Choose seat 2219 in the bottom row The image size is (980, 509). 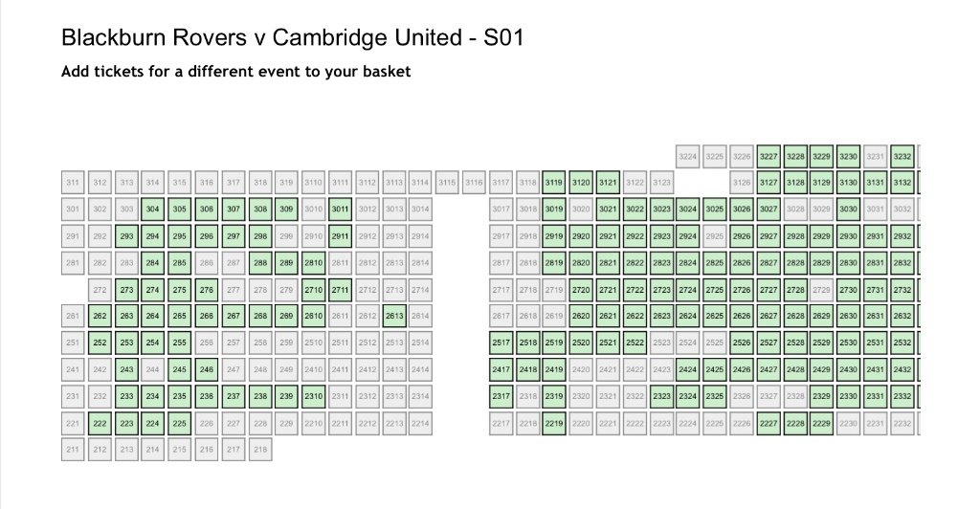[554, 424]
